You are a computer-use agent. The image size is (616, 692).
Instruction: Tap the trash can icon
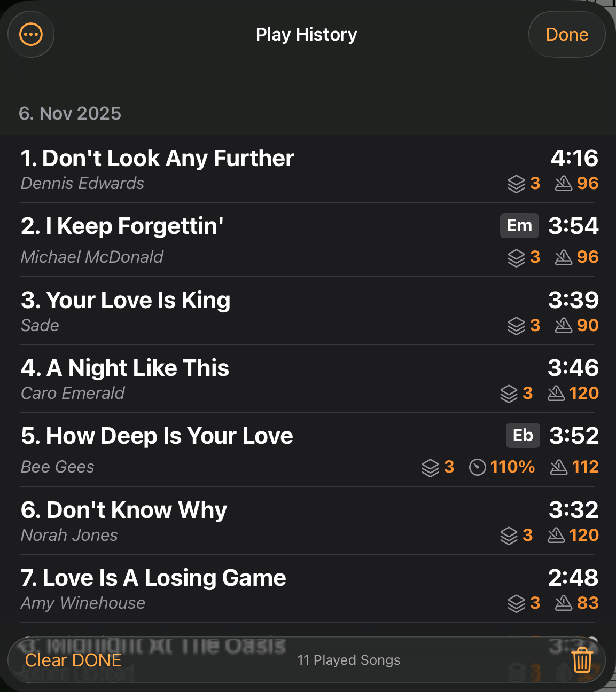pyautogui.click(x=582, y=660)
